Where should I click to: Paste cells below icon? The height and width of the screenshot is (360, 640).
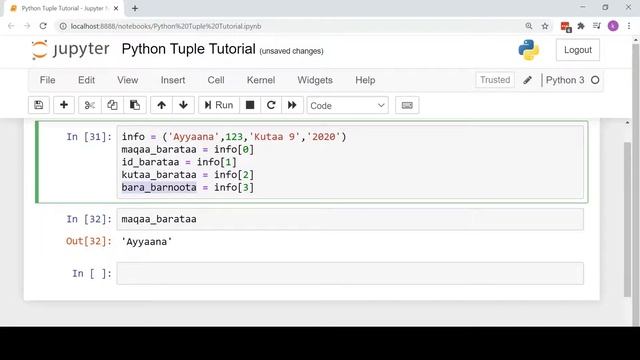point(135,105)
